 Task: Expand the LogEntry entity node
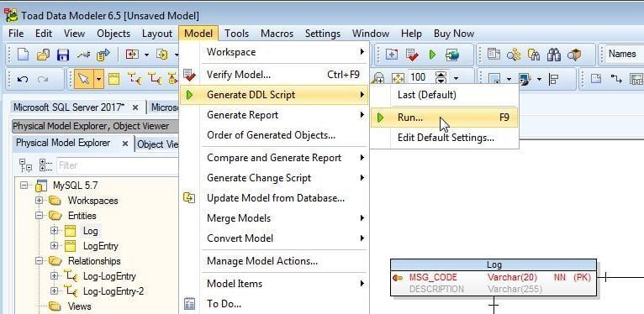pyautogui.click(x=54, y=246)
